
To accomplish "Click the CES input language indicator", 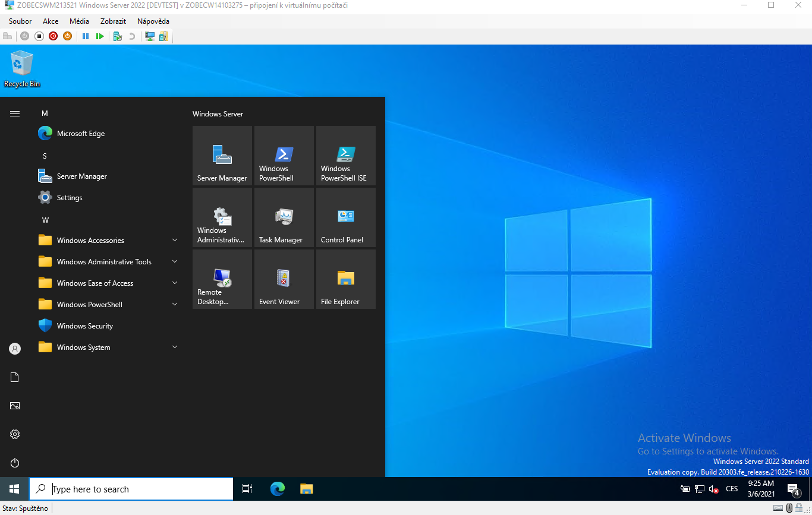I will coord(732,489).
